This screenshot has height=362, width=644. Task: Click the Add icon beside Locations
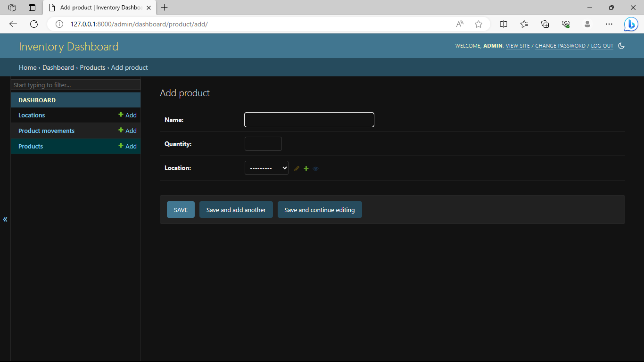pos(127,115)
